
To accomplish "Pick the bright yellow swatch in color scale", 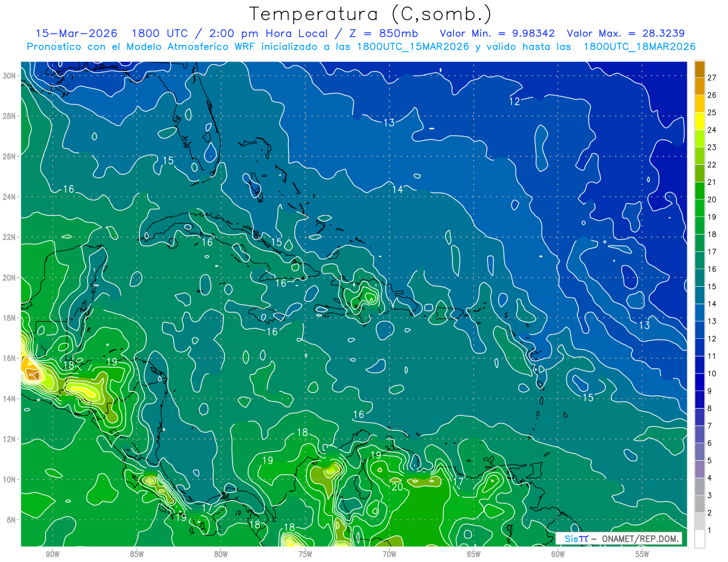I will [x=699, y=121].
